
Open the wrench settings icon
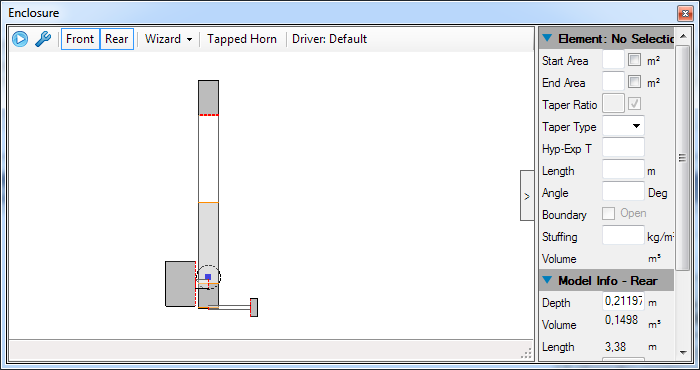43,39
